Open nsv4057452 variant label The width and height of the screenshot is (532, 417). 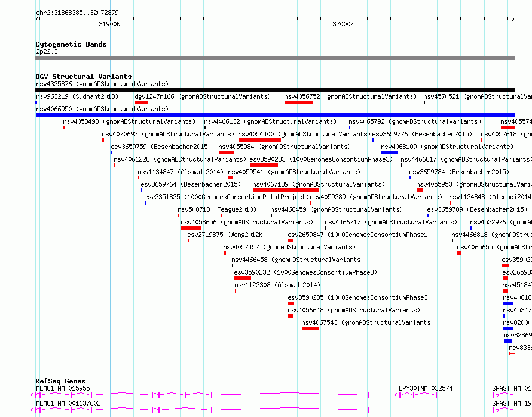click(x=289, y=247)
